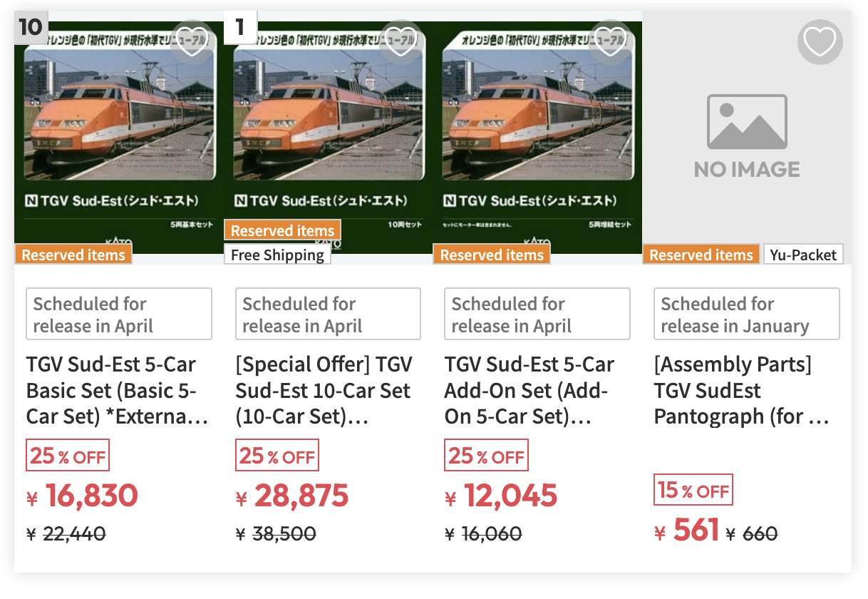Add 5-Car Add-On Set to favorites

pos(610,41)
